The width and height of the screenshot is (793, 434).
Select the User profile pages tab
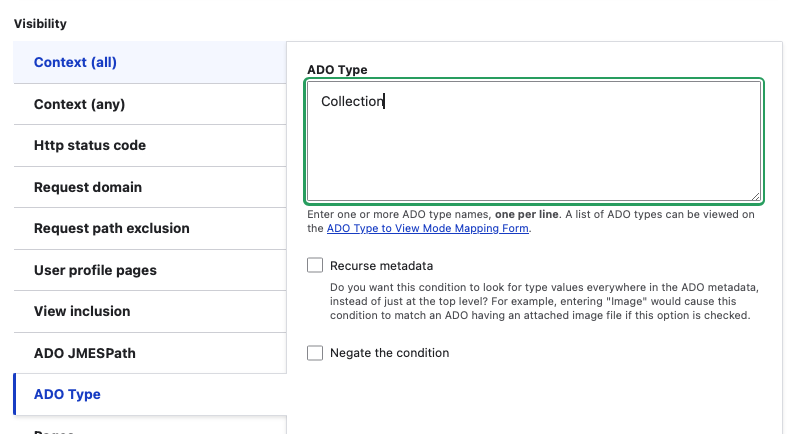click(95, 270)
